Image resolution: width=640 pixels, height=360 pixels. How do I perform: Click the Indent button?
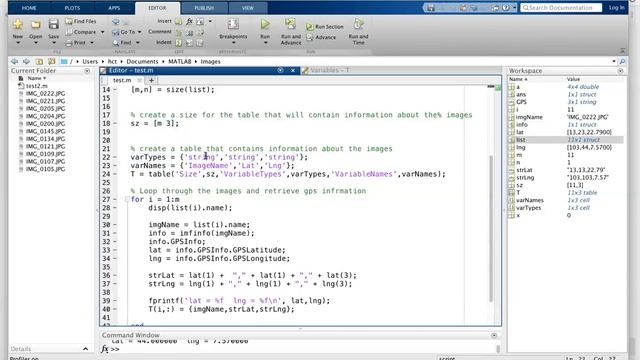(164, 42)
